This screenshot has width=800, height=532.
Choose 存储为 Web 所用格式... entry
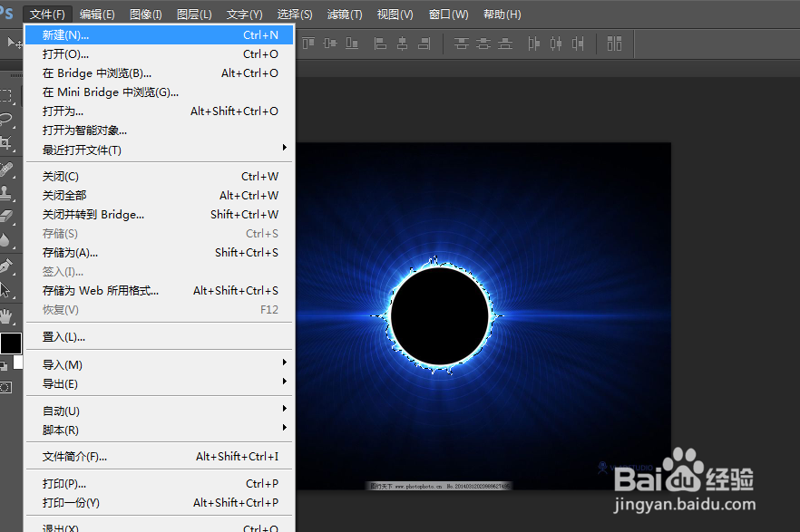coord(160,290)
